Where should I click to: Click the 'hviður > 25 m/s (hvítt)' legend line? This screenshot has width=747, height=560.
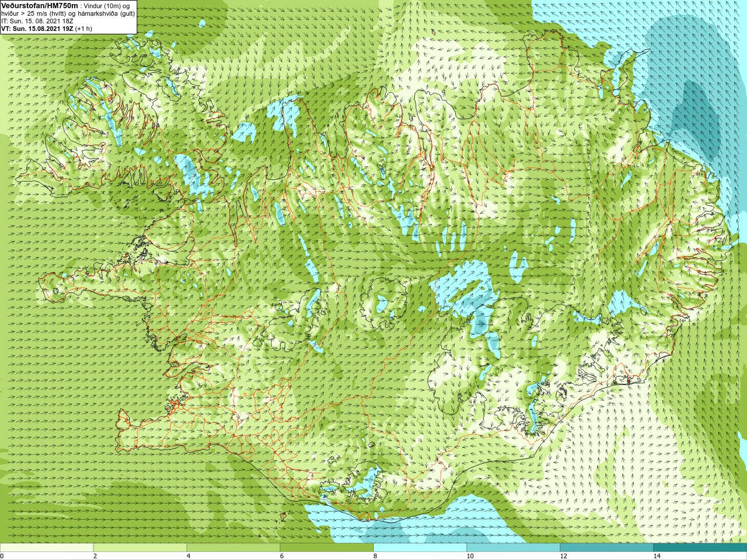tap(68, 13)
